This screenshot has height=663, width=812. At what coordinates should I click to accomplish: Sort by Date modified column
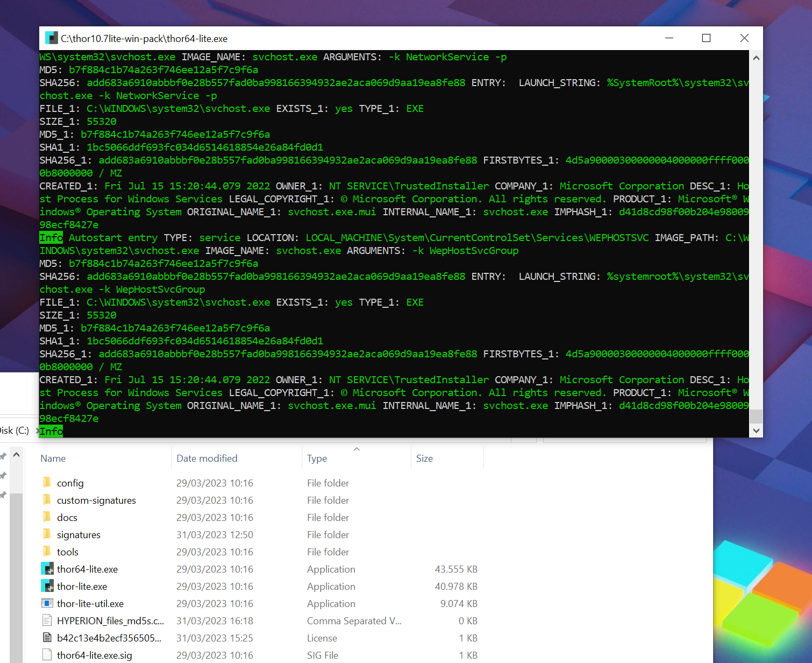pos(207,459)
